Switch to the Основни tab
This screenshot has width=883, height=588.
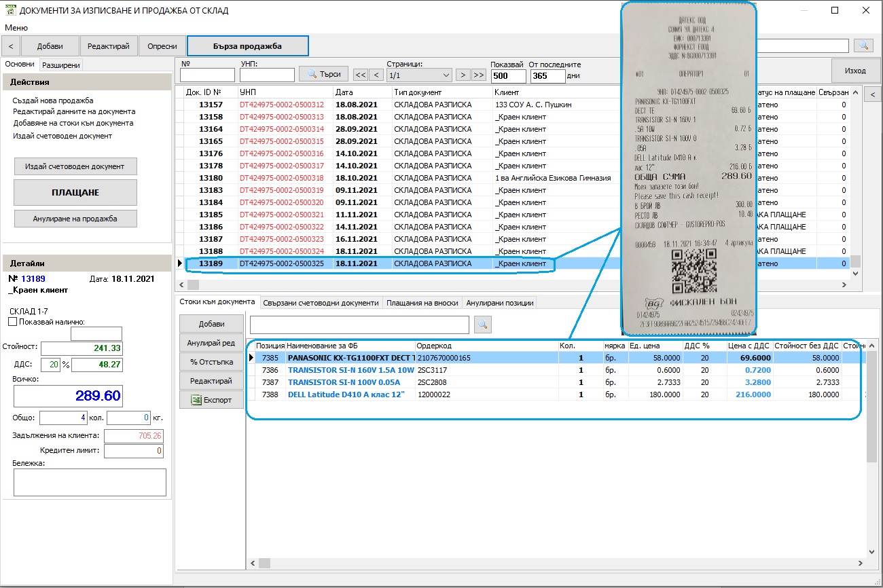click(x=20, y=65)
